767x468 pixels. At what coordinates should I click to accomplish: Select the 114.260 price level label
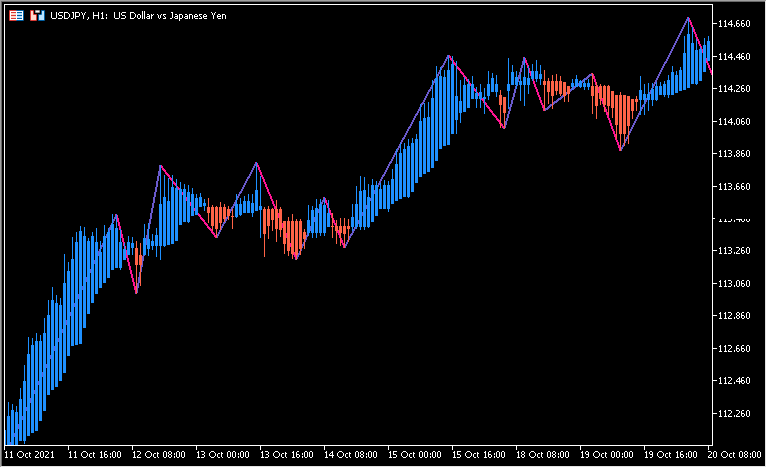pos(737,89)
